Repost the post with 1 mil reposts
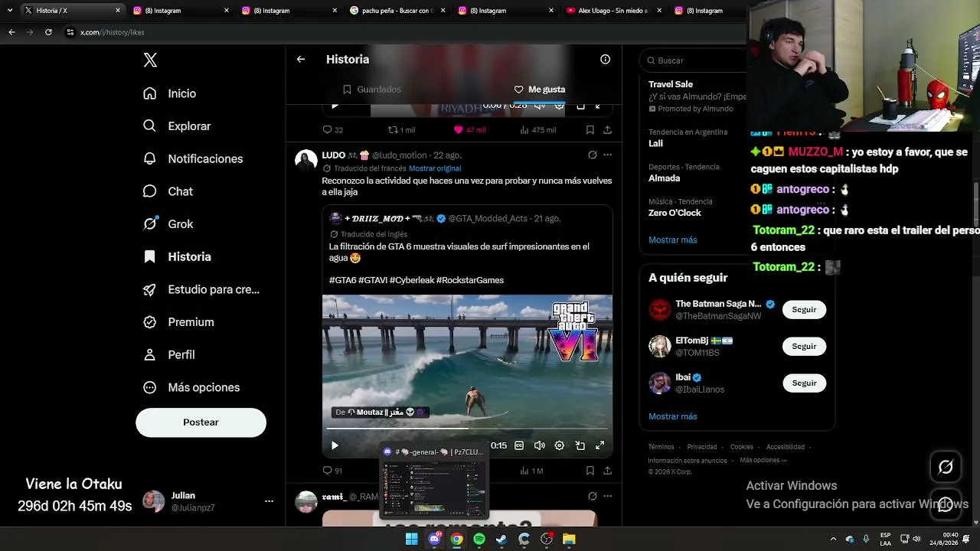Image resolution: width=980 pixels, height=551 pixels. (x=401, y=130)
